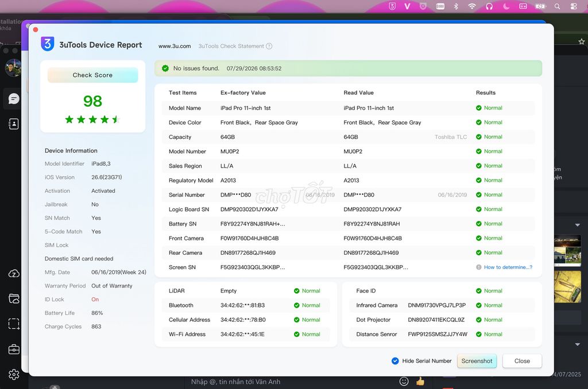The height and width of the screenshot is (389, 588).
Task: Click the Screenshot button
Action: [x=477, y=361]
